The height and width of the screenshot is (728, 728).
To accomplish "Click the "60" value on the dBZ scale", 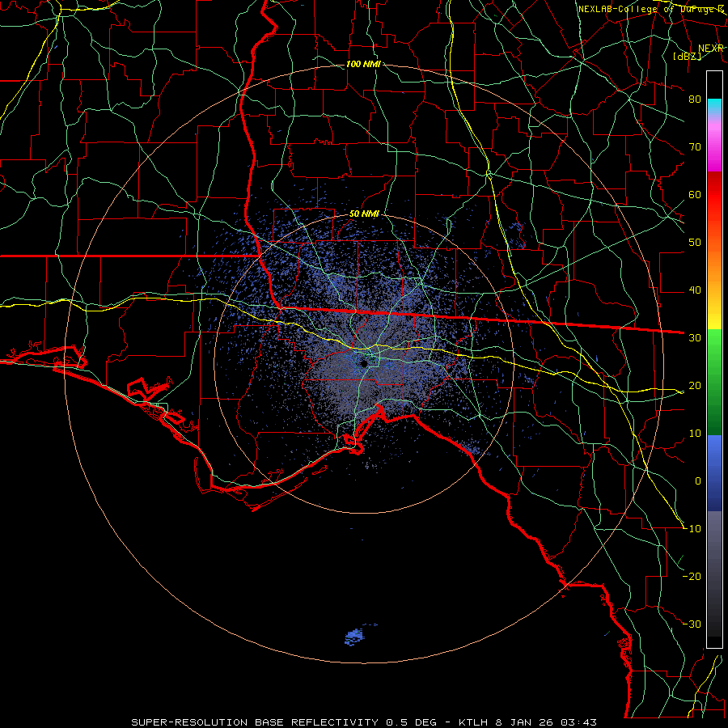I will point(695,194).
